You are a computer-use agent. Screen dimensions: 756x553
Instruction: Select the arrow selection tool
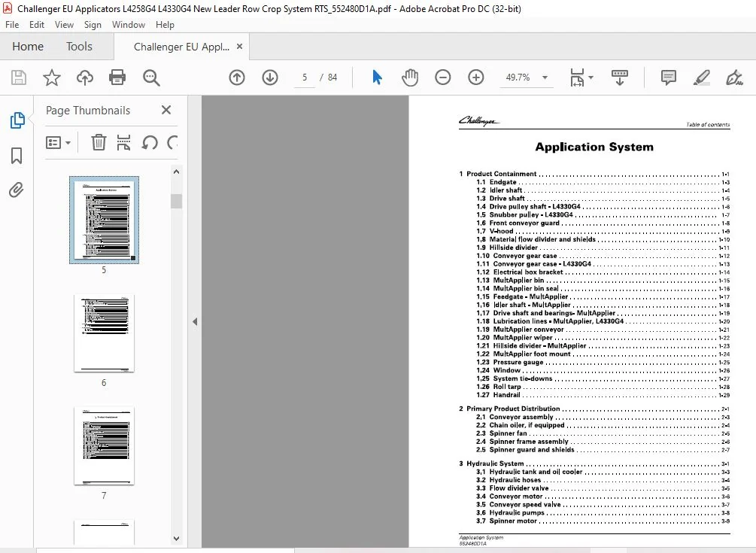coord(377,77)
